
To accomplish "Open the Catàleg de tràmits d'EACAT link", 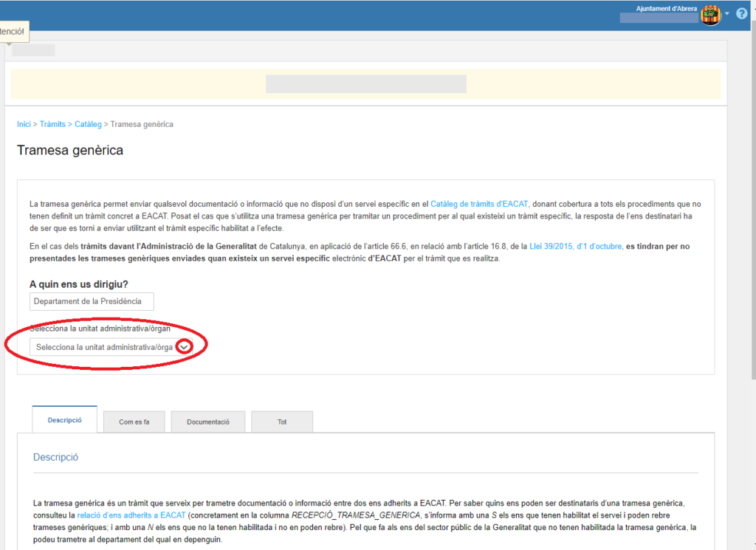I will 479,204.
